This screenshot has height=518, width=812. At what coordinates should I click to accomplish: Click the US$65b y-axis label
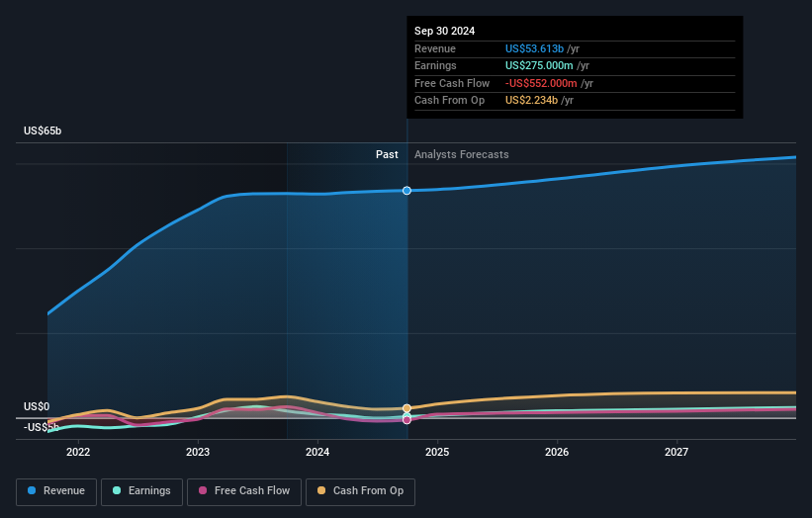[x=43, y=130]
